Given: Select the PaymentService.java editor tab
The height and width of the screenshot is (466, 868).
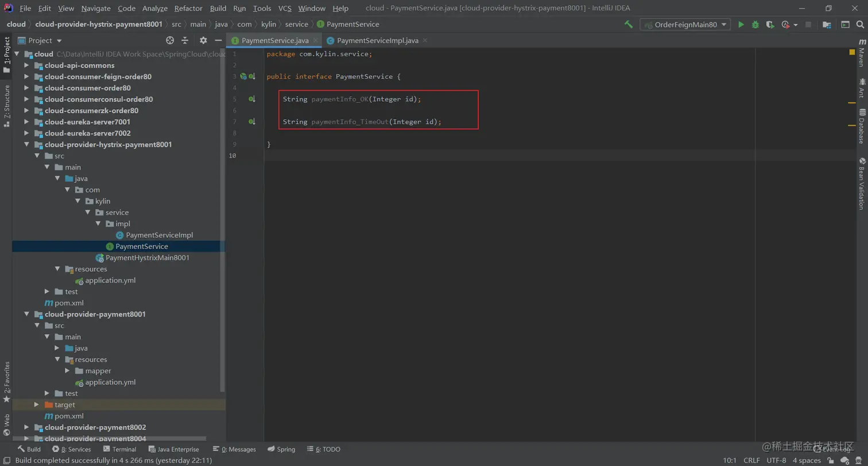Looking at the screenshot, I should 275,41.
